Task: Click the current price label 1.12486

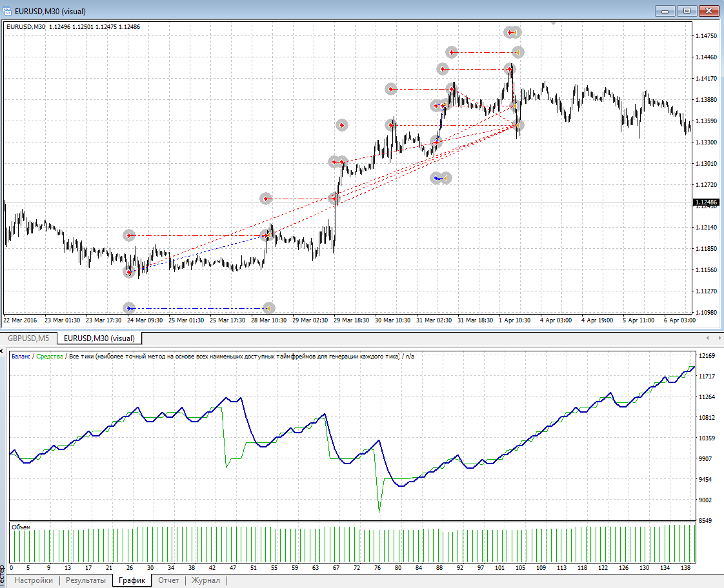Action: [707, 202]
